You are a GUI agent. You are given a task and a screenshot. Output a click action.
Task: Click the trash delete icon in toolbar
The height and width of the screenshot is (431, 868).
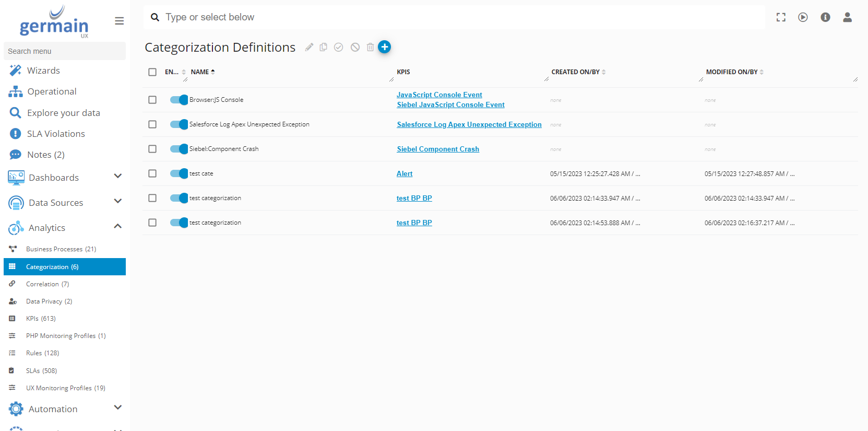point(370,47)
